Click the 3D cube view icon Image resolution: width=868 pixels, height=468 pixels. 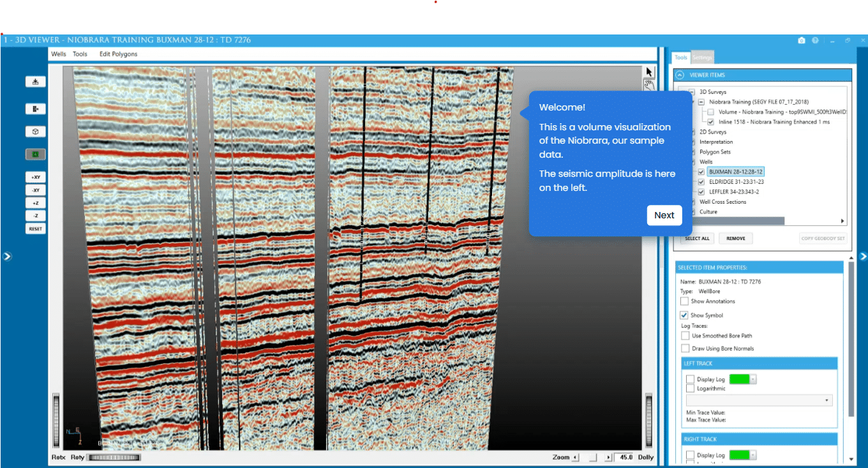click(x=35, y=132)
